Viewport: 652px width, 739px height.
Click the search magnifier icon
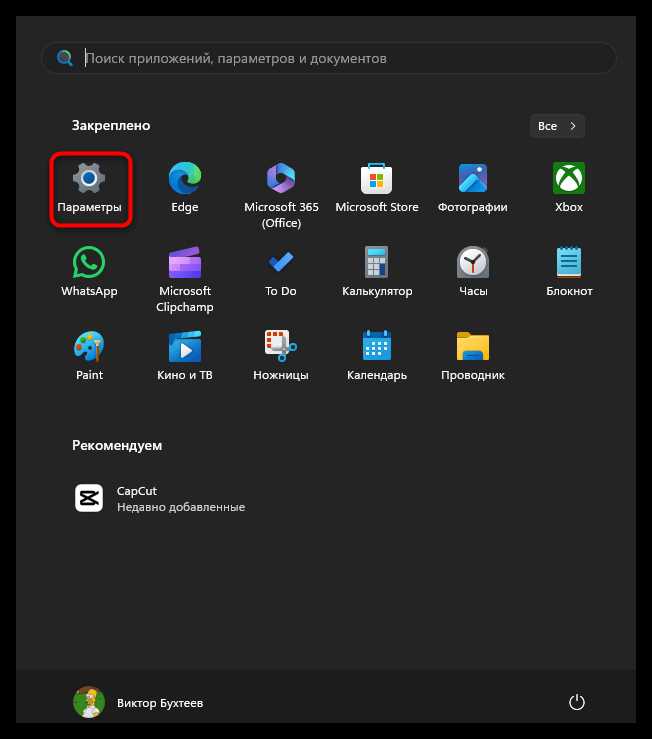[65, 58]
